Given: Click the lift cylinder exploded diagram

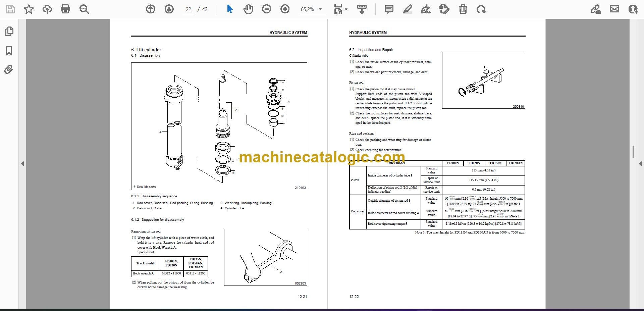Looking at the screenshot, I should (219, 126).
